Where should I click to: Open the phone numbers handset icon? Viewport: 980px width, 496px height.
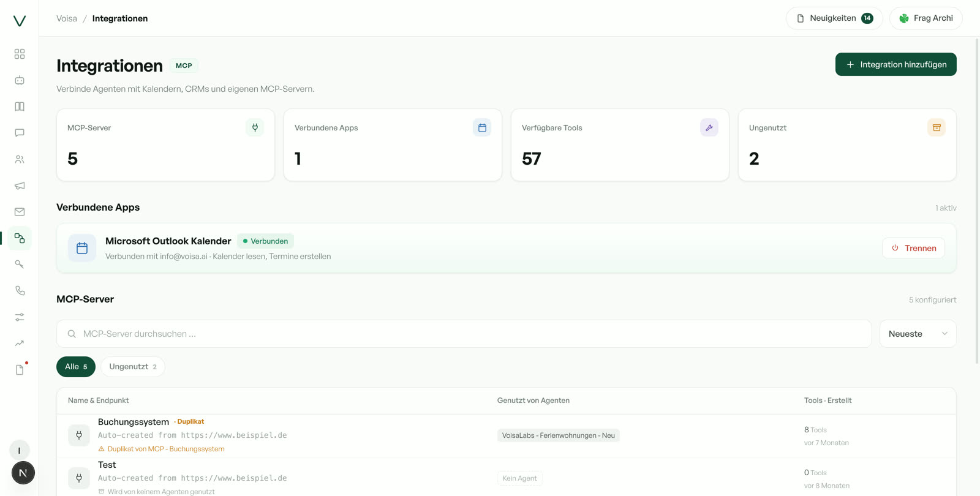pyautogui.click(x=20, y=291)
